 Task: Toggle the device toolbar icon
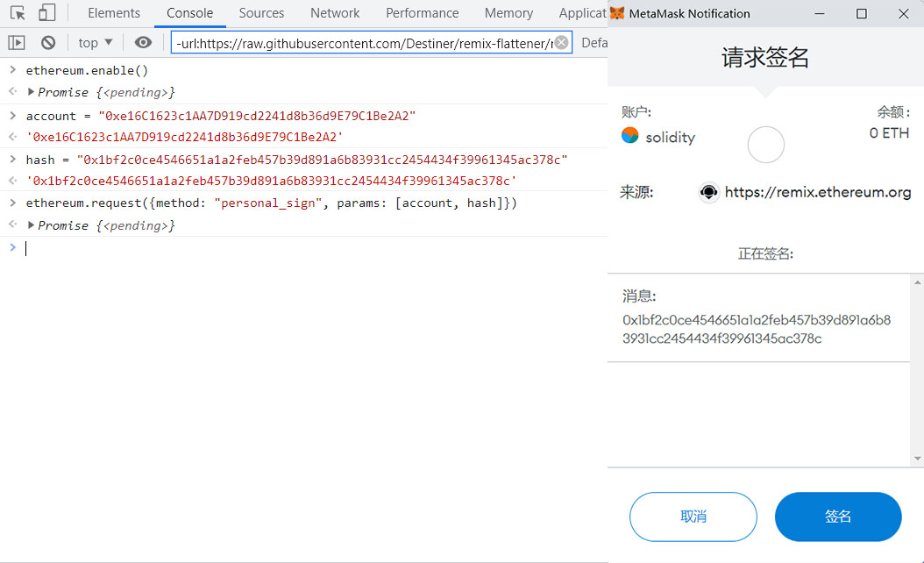tap(46, 13)
